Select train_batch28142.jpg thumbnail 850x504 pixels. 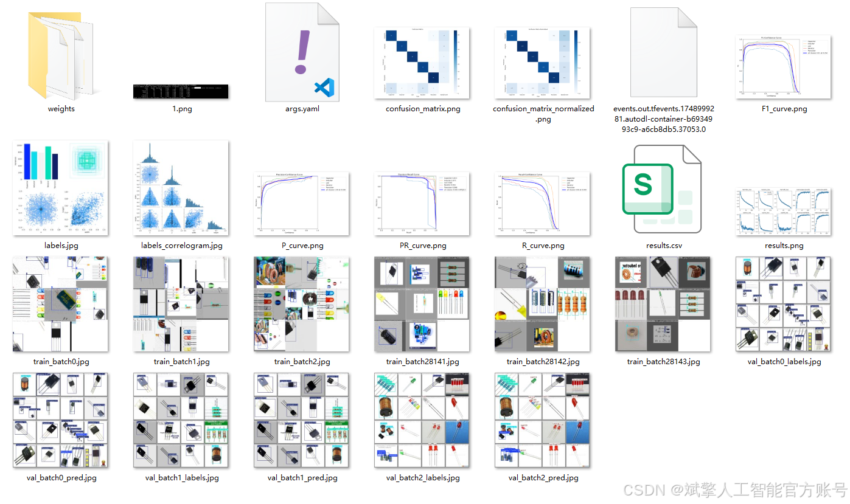pos(543,304)
